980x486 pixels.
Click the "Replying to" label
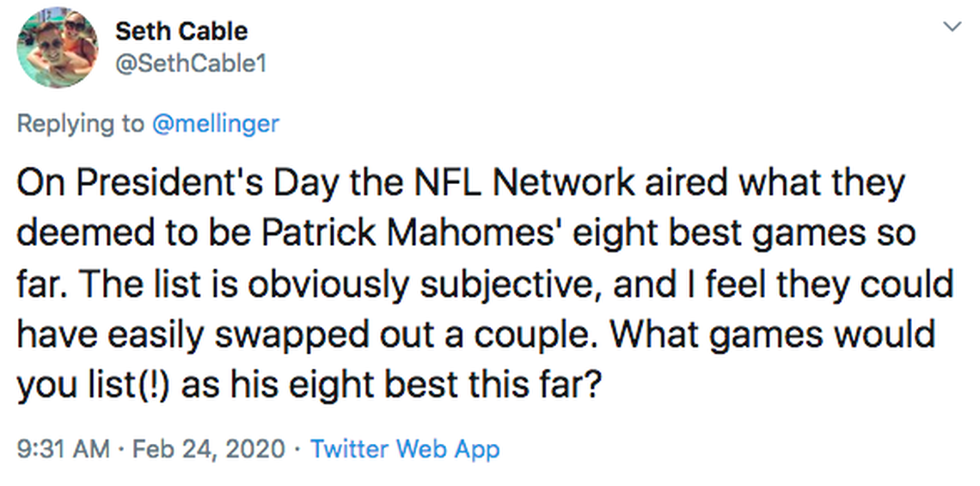[x=81, y=123]
